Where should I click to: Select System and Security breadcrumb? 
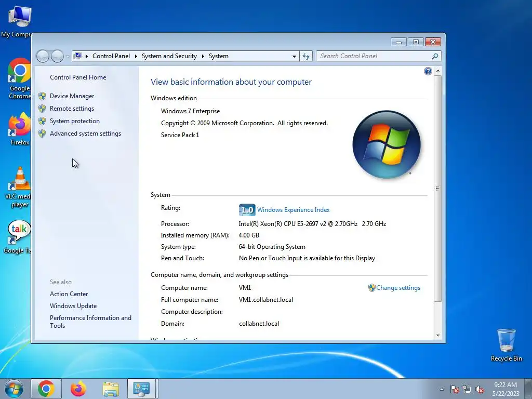click(x=169, y=56)
